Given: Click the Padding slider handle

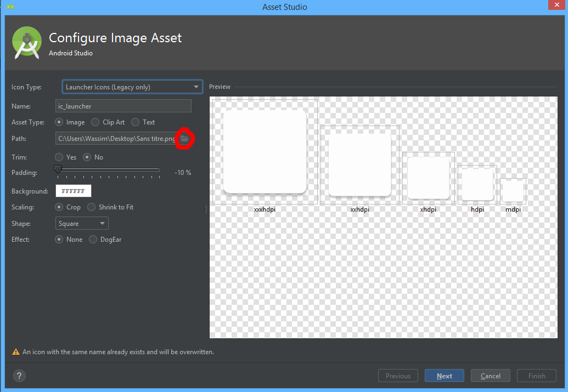Looking at the screenshot, I should pyautogui.click(x=58, y=169).
